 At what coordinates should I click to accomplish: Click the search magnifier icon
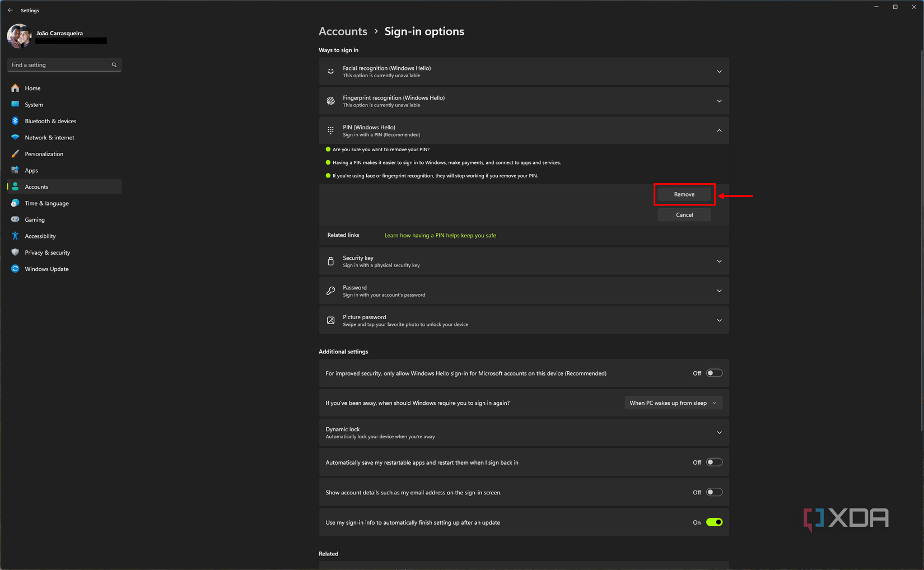(114, 65)
